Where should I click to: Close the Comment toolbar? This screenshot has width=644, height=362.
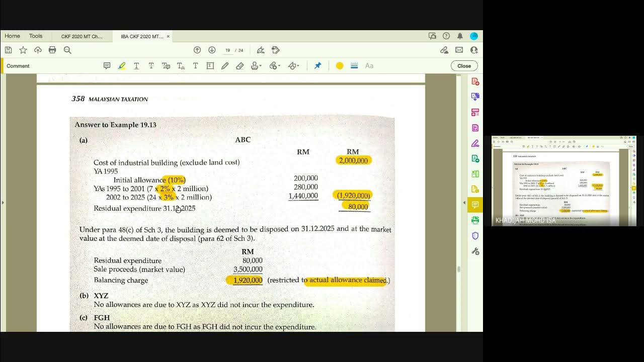(464, 66)
